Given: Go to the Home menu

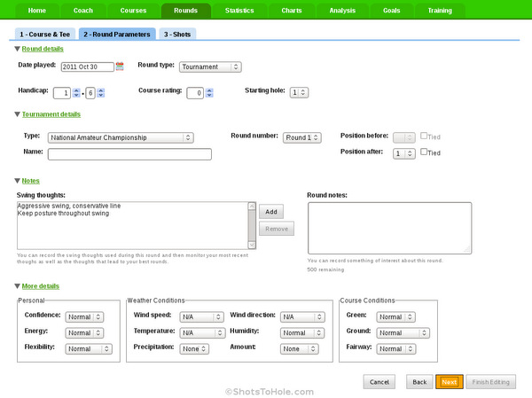Looking at the screenshot, I should [37, 11].
